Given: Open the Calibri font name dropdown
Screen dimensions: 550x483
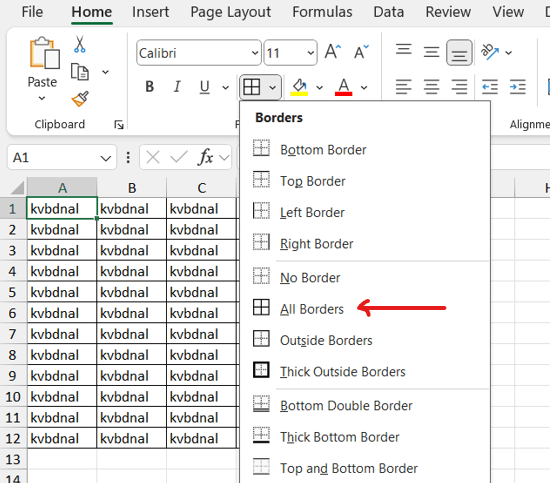Looking at the screenshot, I should coord(255,53).
